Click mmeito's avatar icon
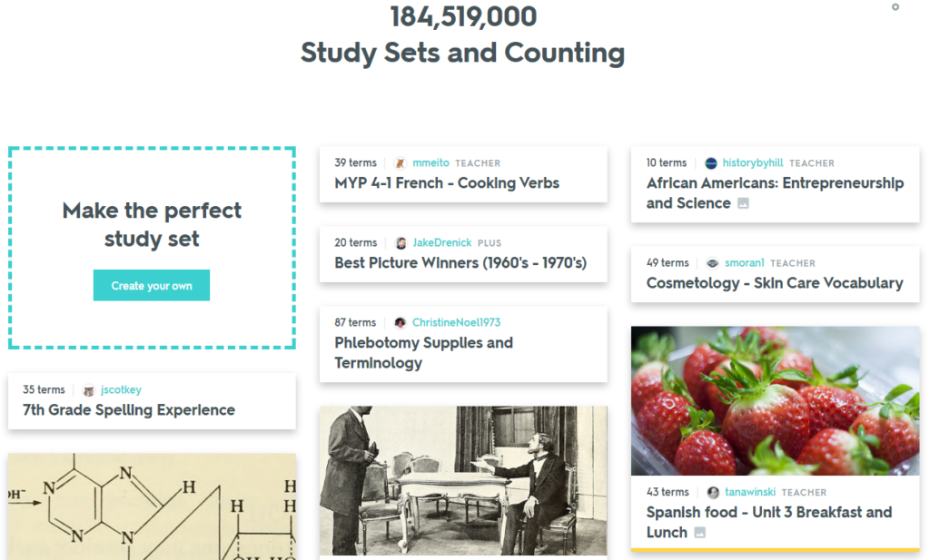The image size is (930, 560). pyautogui.click(x=401, y=162)
